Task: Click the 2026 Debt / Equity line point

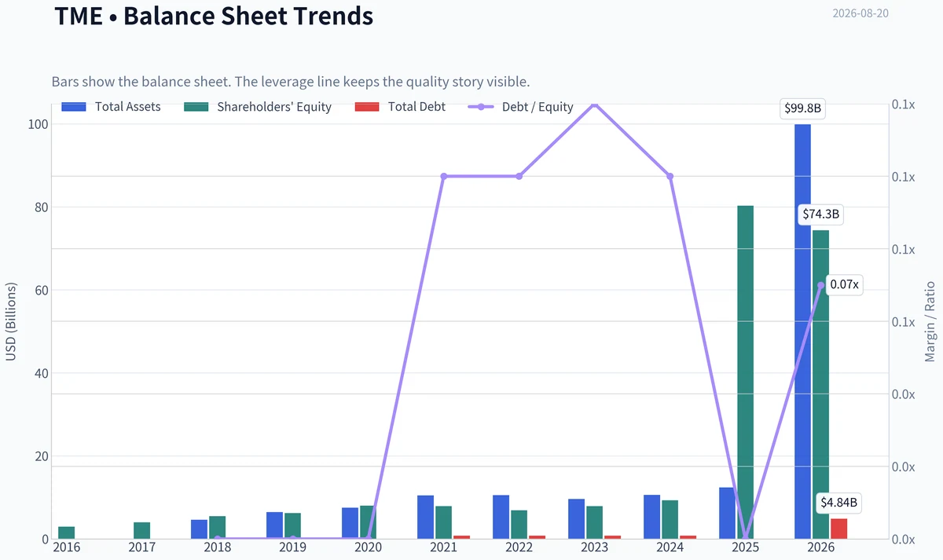Action: tap(821, 286)
